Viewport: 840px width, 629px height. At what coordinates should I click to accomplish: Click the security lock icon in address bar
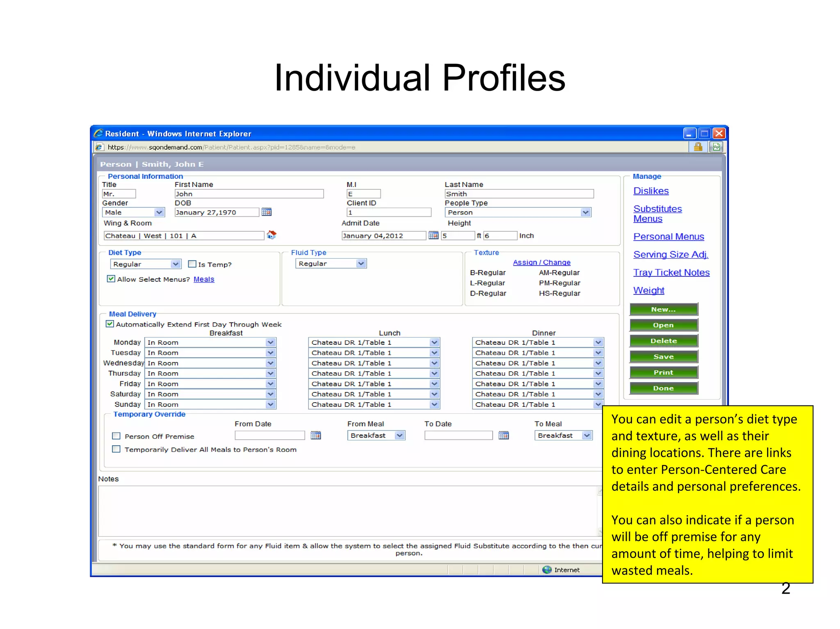(698, 147)
